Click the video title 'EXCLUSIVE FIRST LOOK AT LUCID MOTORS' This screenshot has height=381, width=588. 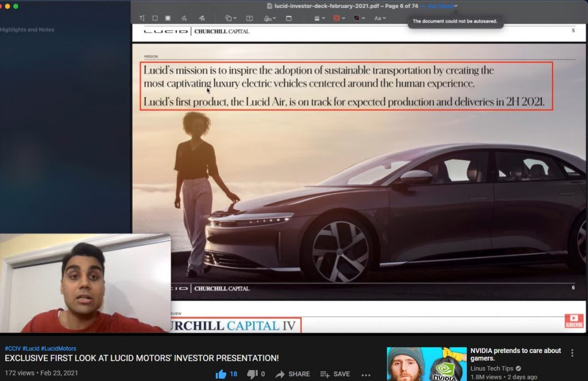click(x=142, y=358)
